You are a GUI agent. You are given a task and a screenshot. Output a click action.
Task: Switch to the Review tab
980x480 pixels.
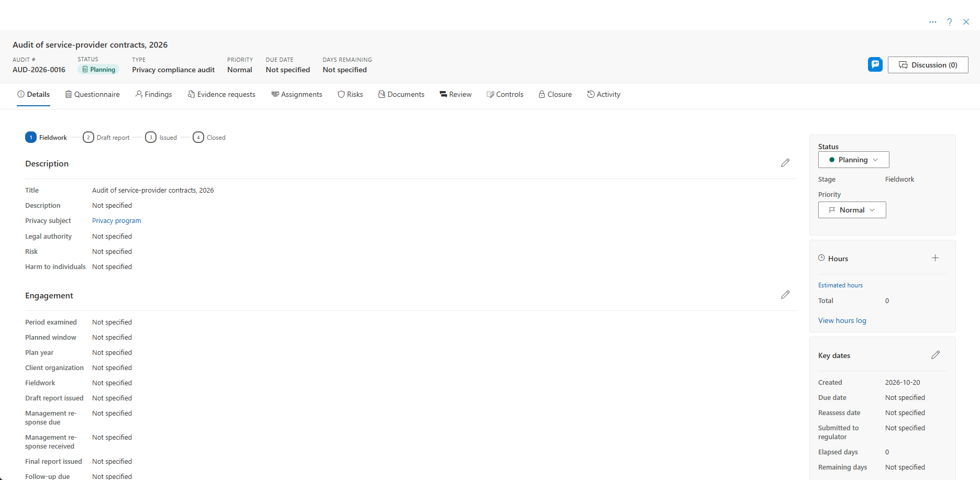[456, 95]
